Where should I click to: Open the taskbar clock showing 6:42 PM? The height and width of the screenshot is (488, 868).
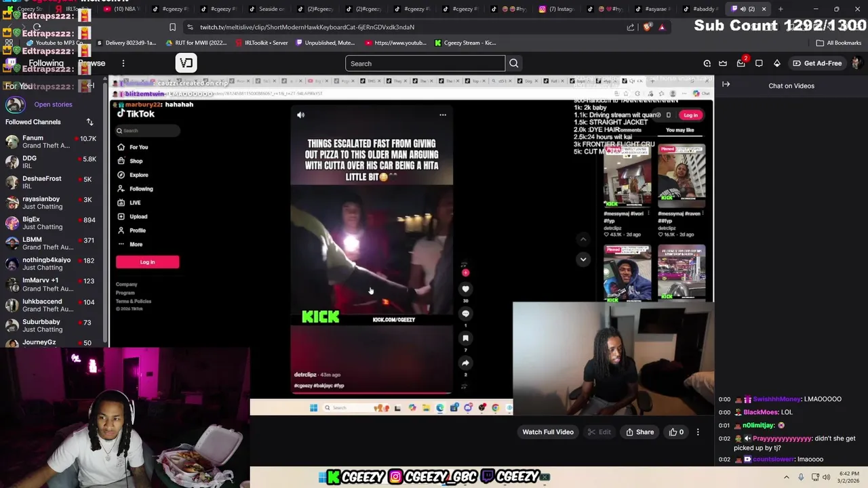point(849,477)
